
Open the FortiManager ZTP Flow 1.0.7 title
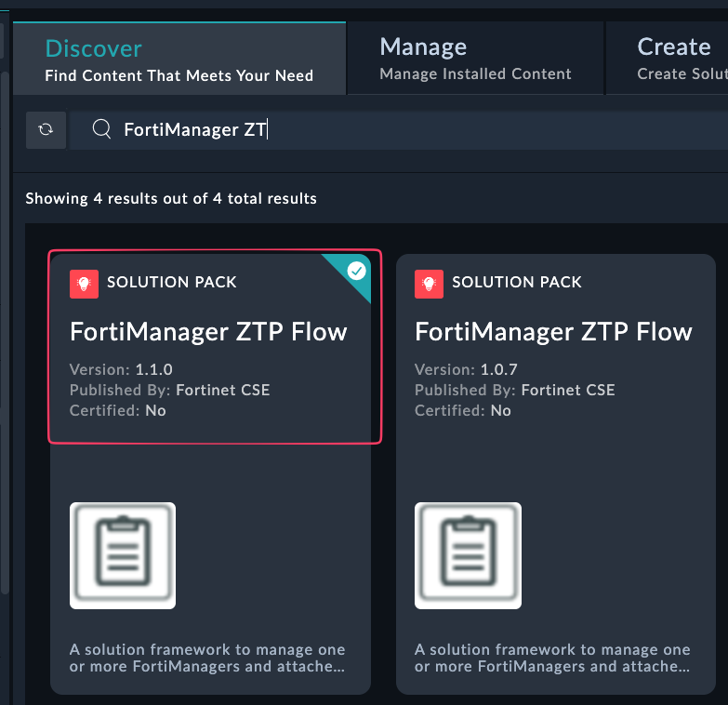(x=553, y=332)
